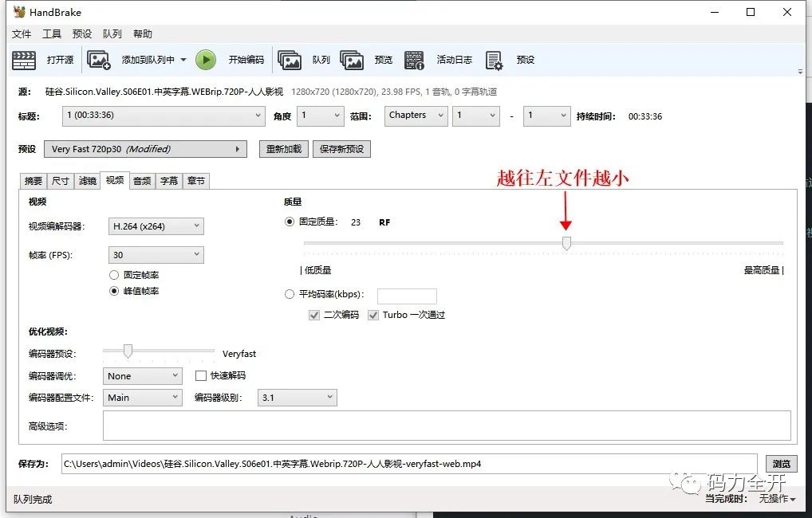Select the 固定质量 radio button
This screenshot has width=812, height=518.
coord(290,222)
